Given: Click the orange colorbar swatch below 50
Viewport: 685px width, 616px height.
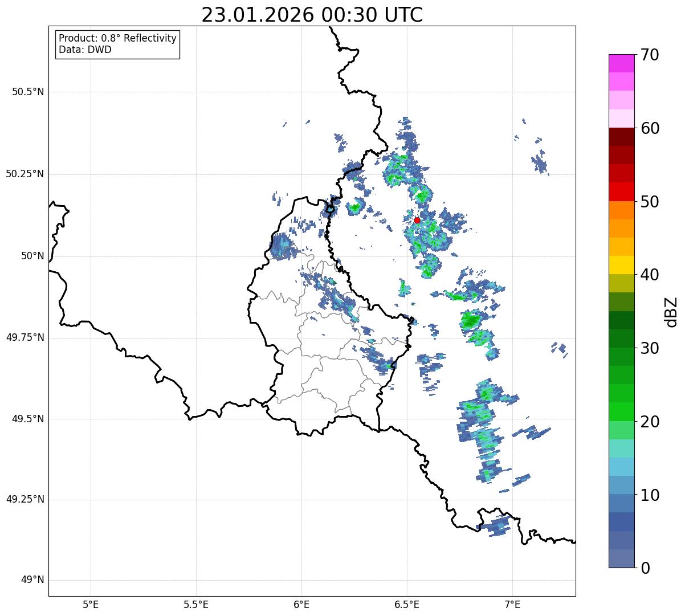Looking at the screenshot, I should 621,210.
